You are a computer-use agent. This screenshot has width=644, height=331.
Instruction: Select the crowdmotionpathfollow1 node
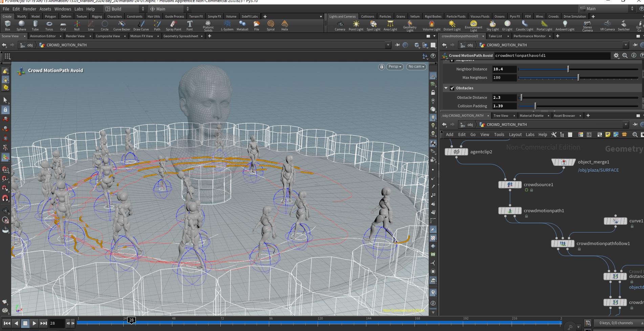[563, 244]
